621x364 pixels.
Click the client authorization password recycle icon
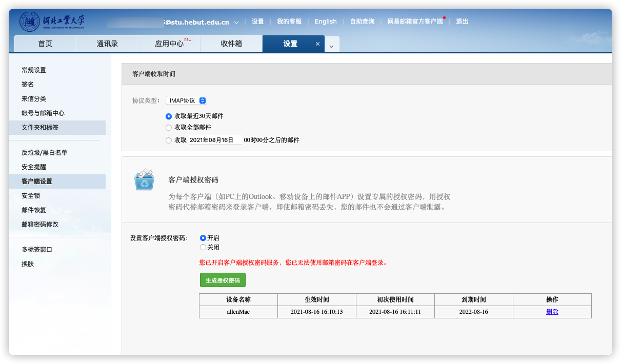(144, 183)
